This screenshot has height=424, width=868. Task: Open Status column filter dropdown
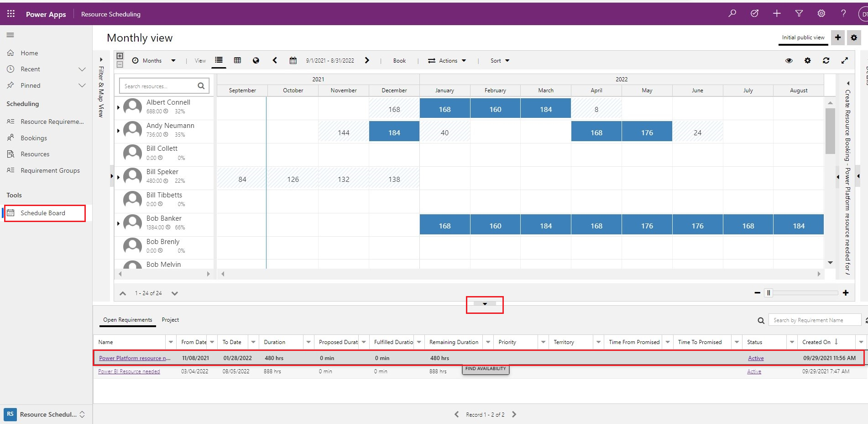coord(792,342)
